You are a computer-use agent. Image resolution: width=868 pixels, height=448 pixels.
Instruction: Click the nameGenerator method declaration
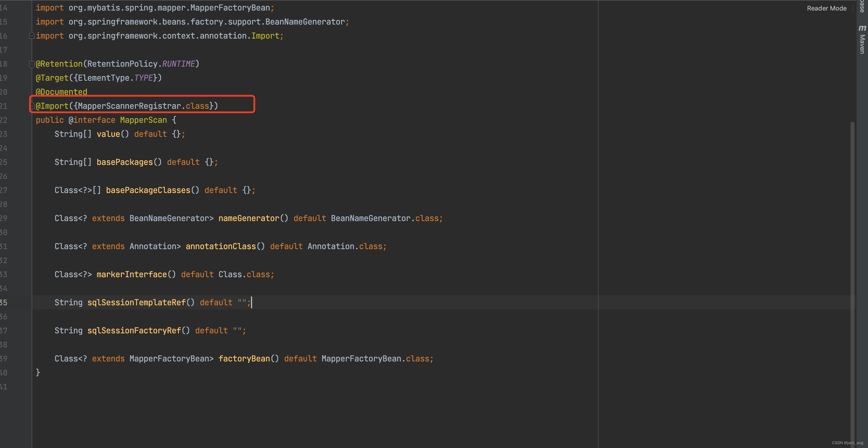pyautogui.click(x=249, y=218)
